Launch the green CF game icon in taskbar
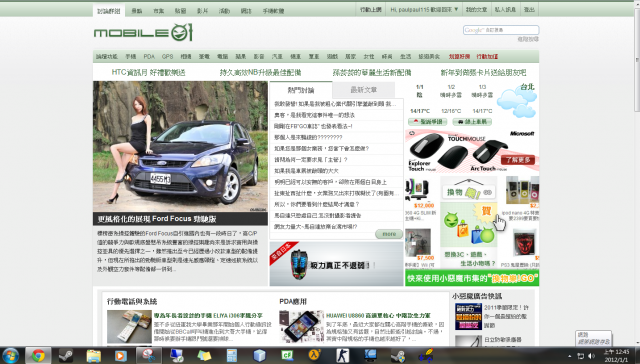The image size is (640, 364). pyautogui.click(x=287, y=355)
